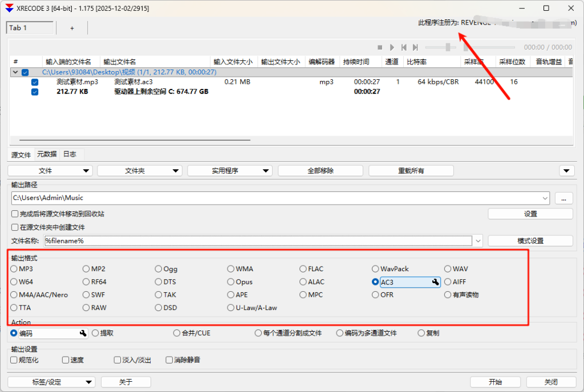584x392 pixels.
Task: Enable 完成后将源文件移动到回收站 checkbox
Action: pyautogui.click(x=15, y=214)
